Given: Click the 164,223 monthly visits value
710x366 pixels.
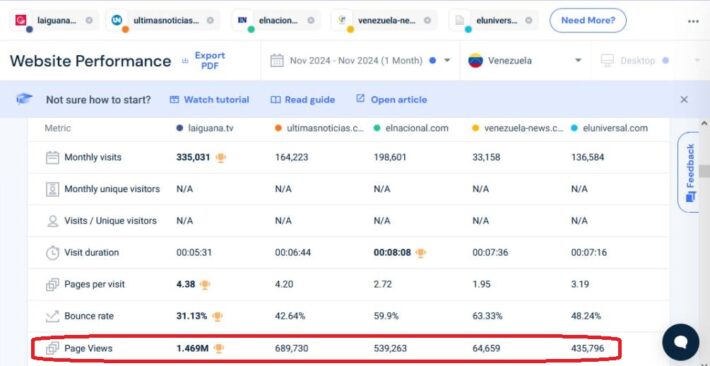Looking at the screenshot, I should click(x=291, y=158).
